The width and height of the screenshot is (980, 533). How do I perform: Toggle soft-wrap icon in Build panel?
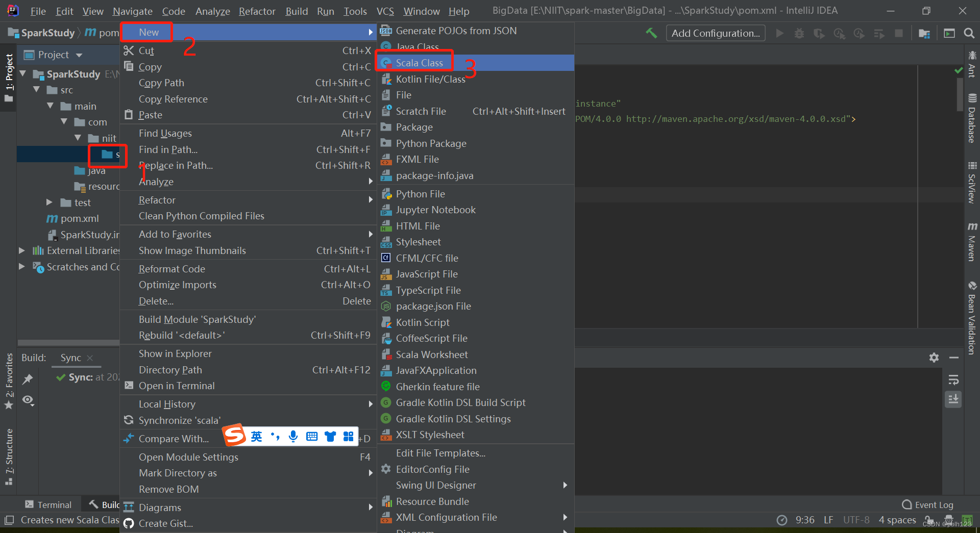tap(953, 380)
